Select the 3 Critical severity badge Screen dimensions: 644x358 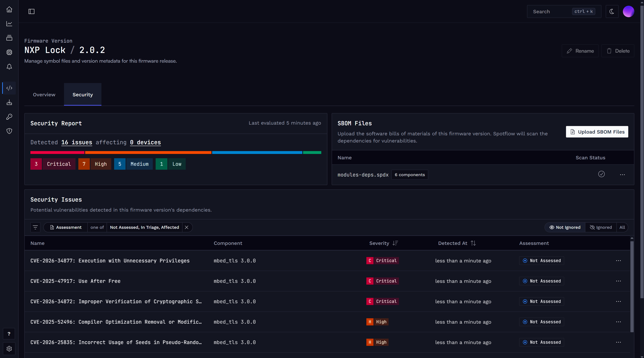(53, 164)
